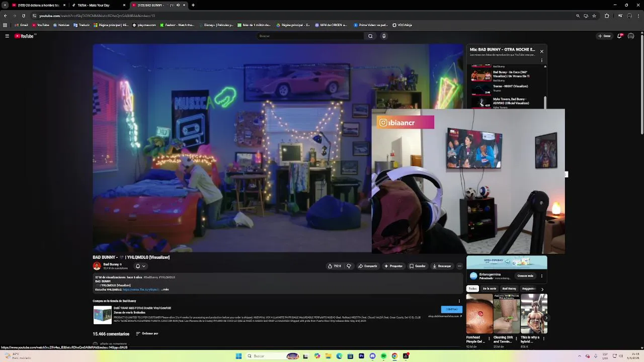Expand description with ...más

tap(165, 290)
